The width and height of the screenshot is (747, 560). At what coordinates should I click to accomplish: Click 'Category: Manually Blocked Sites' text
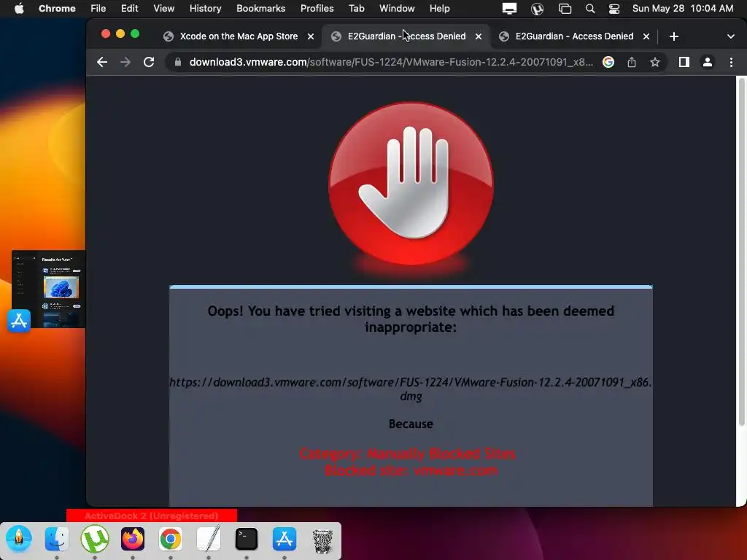[x=407, y=454]
